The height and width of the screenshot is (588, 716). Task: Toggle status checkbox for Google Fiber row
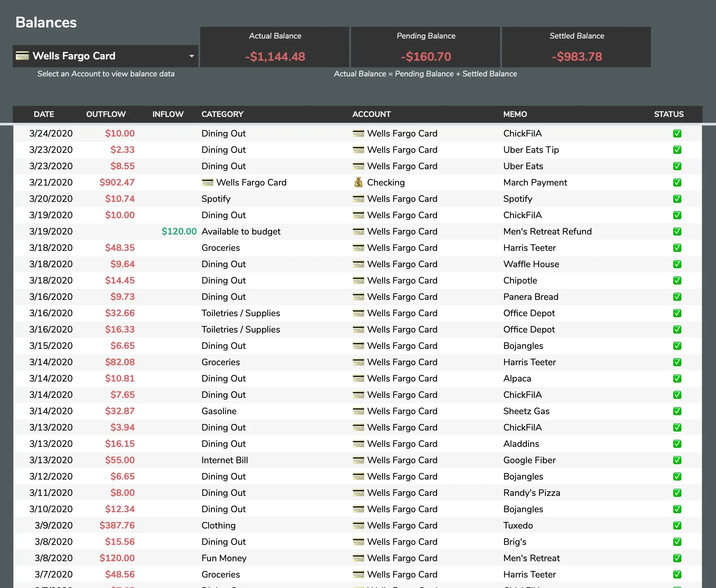677,460
